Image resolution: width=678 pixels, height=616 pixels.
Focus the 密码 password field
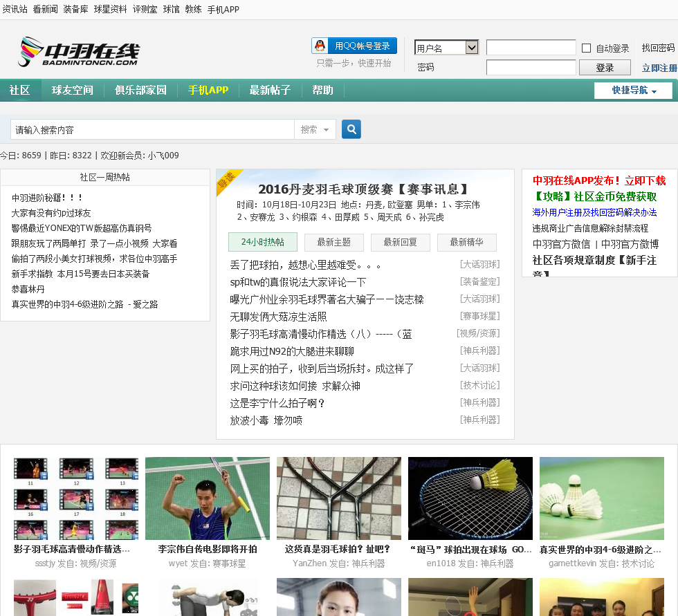(x=531, y=67)
